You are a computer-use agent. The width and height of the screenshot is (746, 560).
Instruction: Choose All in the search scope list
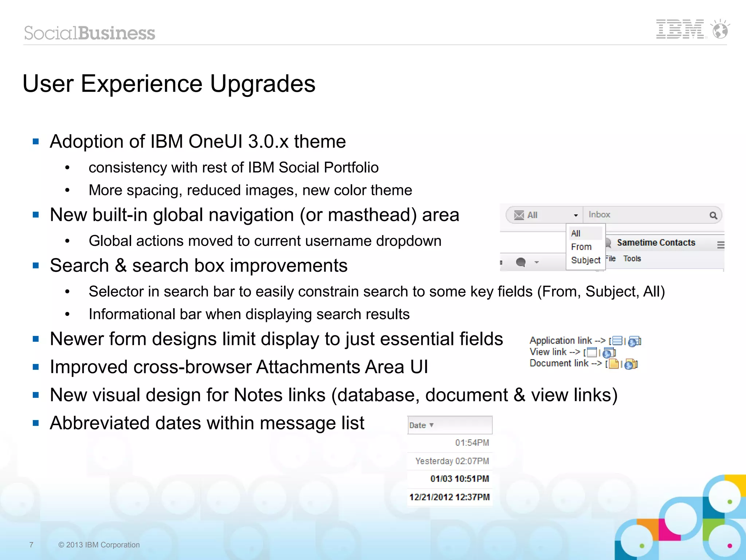(586, 233)
